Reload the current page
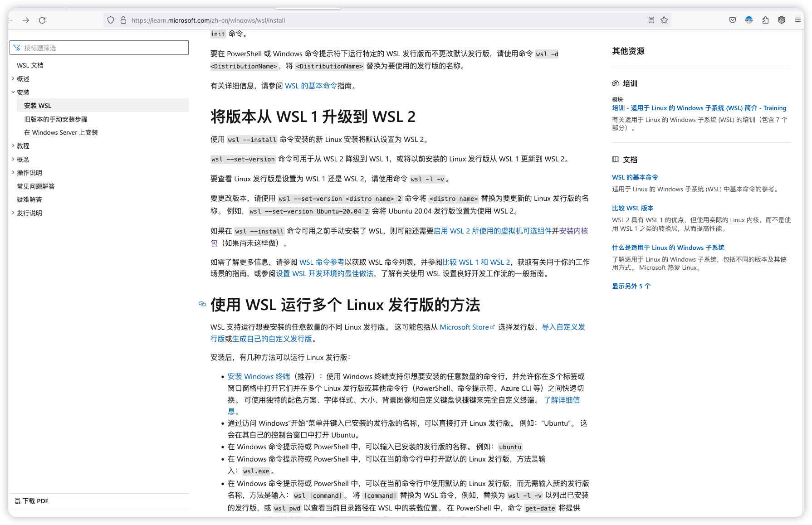Image resolution: width=812 pixels, height=525 pixels. [42, 20]
